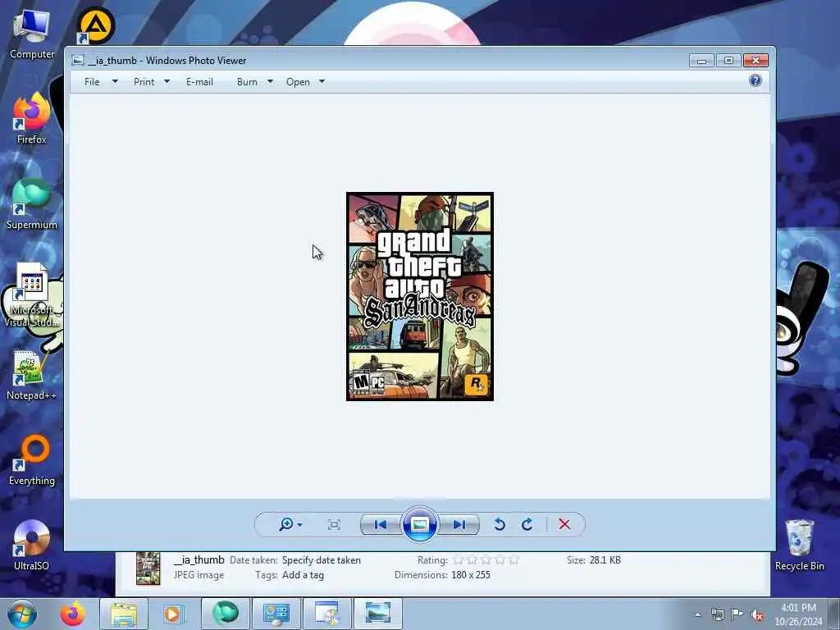Screen dimensions: 840x630
Task: Switch to Supermium taskbar button
Action: (225, 614)
